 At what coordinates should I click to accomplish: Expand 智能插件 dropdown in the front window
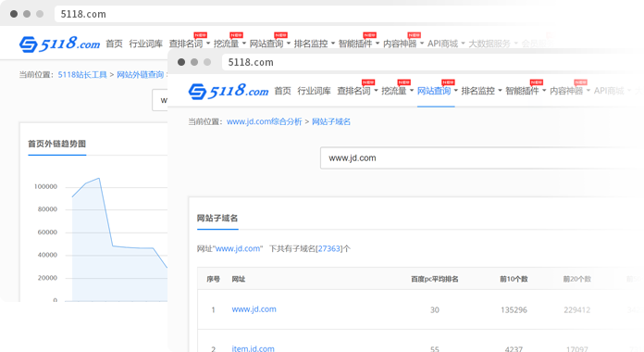[x=526, y=91]
